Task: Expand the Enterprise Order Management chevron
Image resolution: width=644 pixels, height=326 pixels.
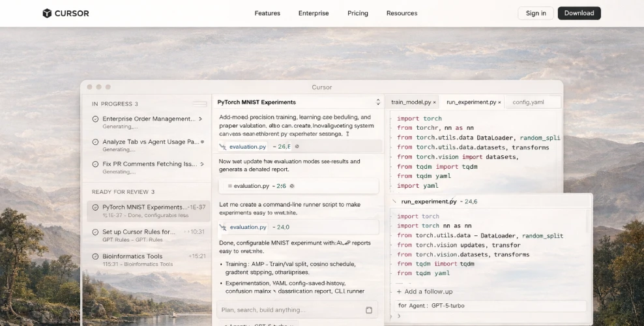Action: [201, 119]
